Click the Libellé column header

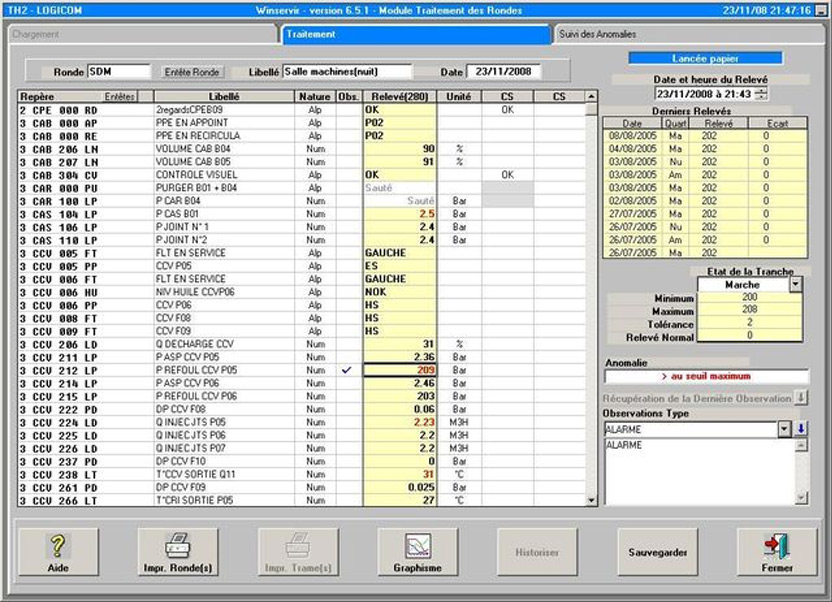coord(224,97)
